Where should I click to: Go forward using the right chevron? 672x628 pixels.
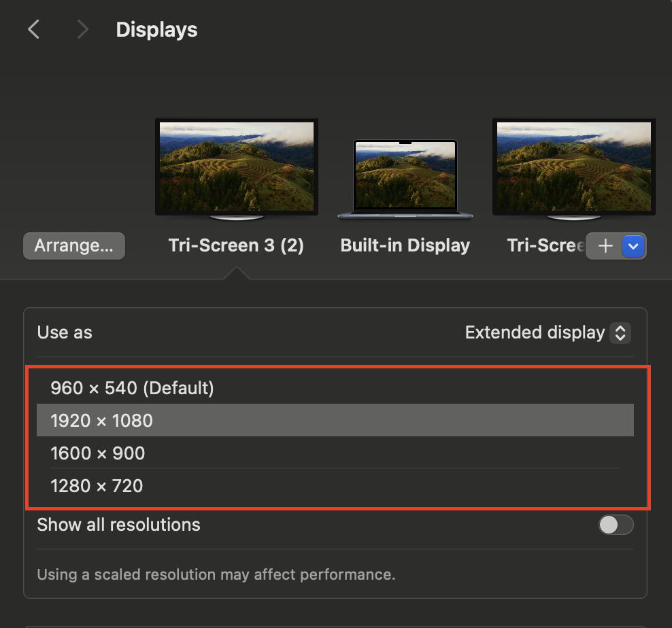tap(82, 29)
